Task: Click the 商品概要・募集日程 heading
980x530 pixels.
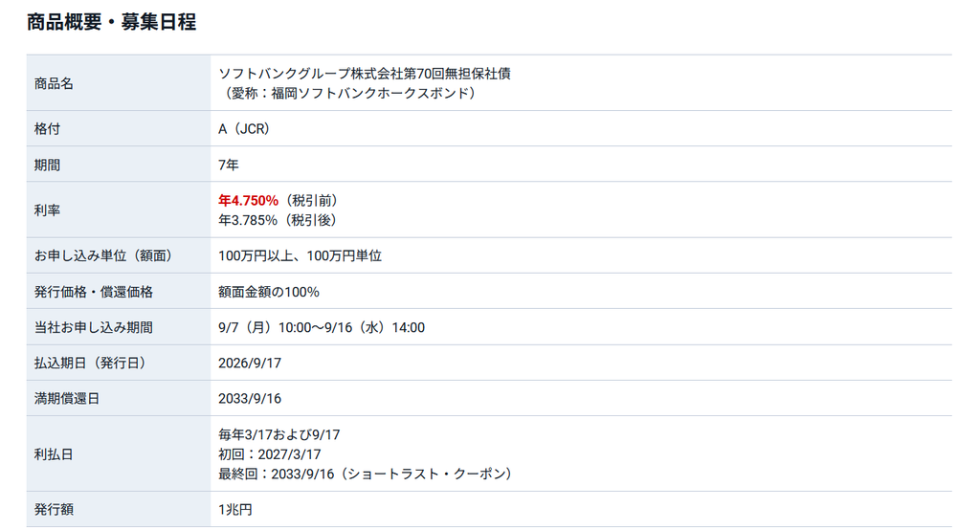Action: pyautogui.click(x=111, y=22)
